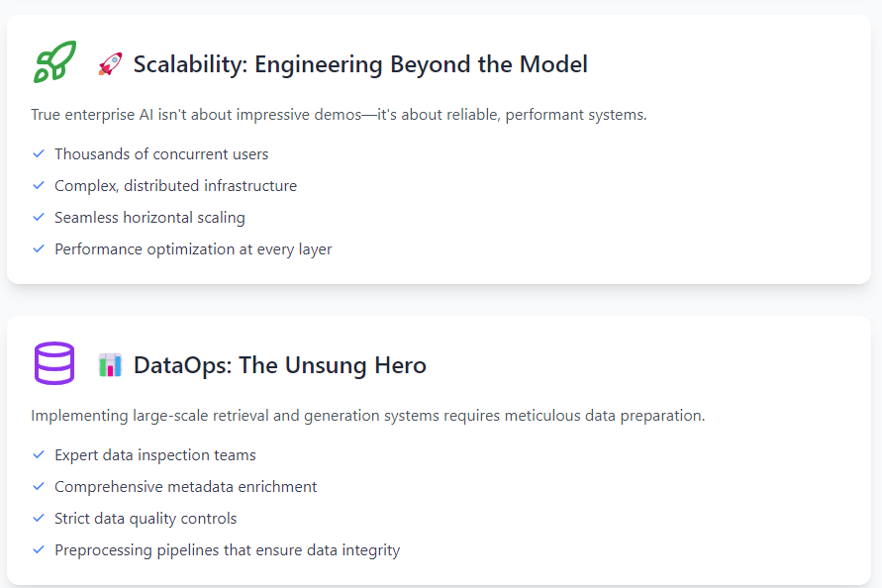The image size is (882, 588).
Task: Click checkmark beside Performance optimization at every layer
Action: coord(39,248)
